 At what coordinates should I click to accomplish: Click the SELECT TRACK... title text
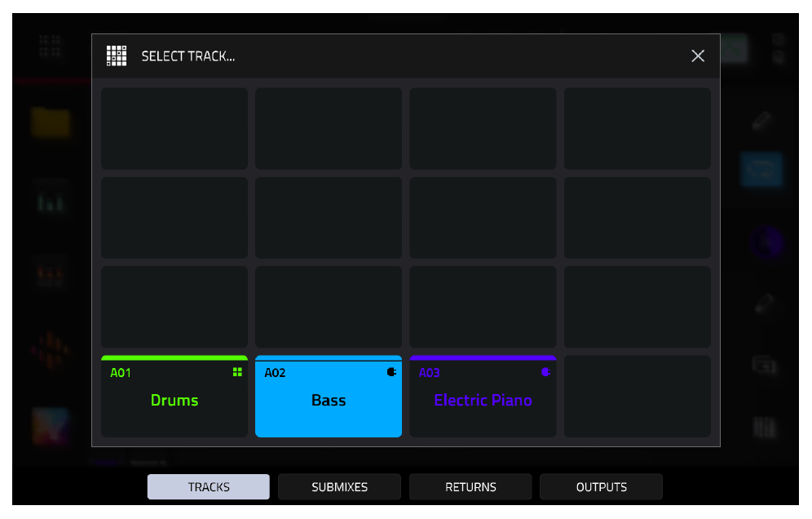click(x=188, y=56)
